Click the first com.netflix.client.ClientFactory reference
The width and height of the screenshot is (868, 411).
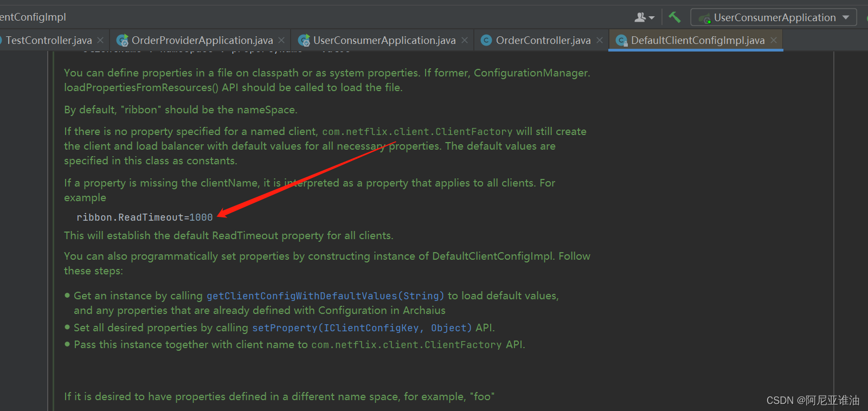[x=417, y=131]
